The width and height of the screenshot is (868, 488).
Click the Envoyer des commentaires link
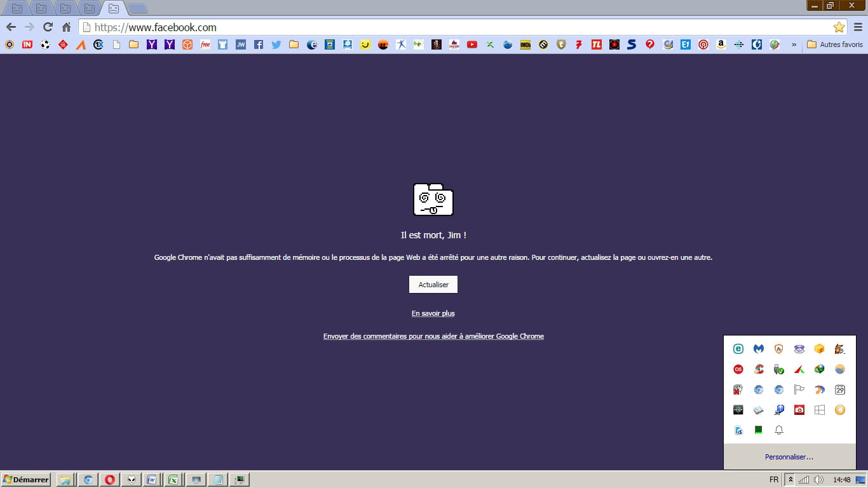433,336
